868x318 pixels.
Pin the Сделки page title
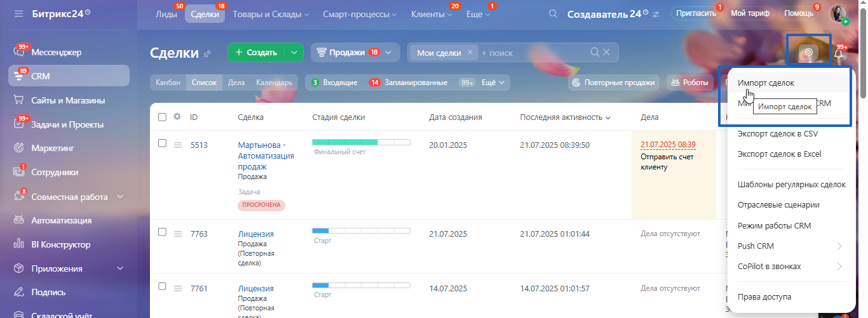[x=207, y=54]
